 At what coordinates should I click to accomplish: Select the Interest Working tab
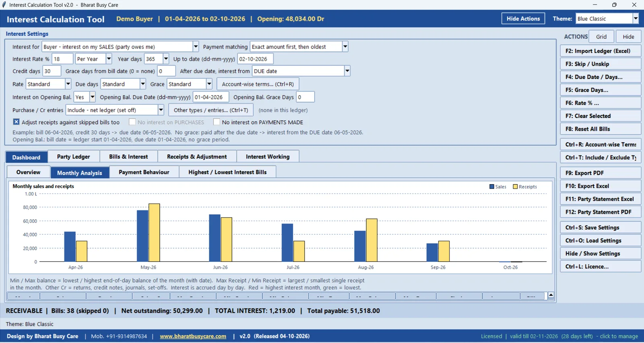pos(268,157)
